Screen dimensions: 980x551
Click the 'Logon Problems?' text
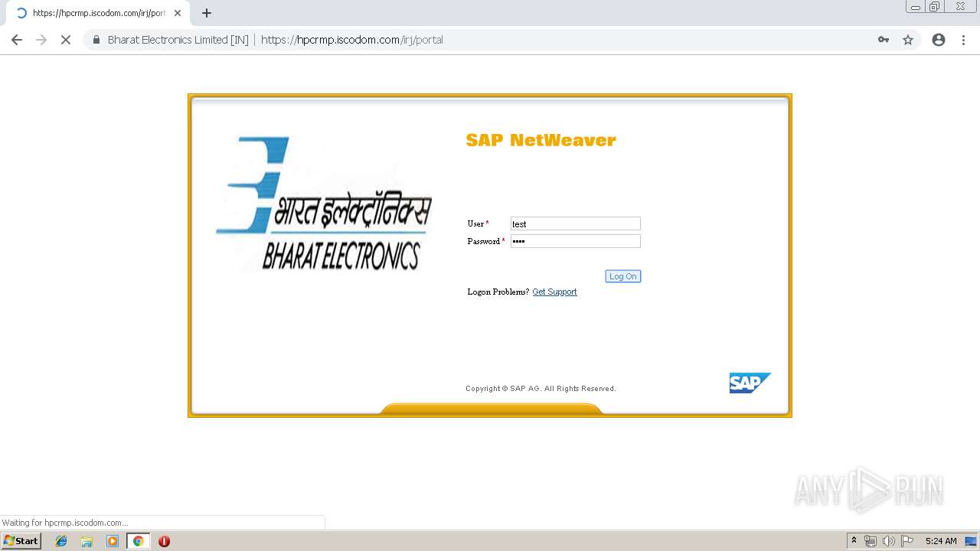498,292
